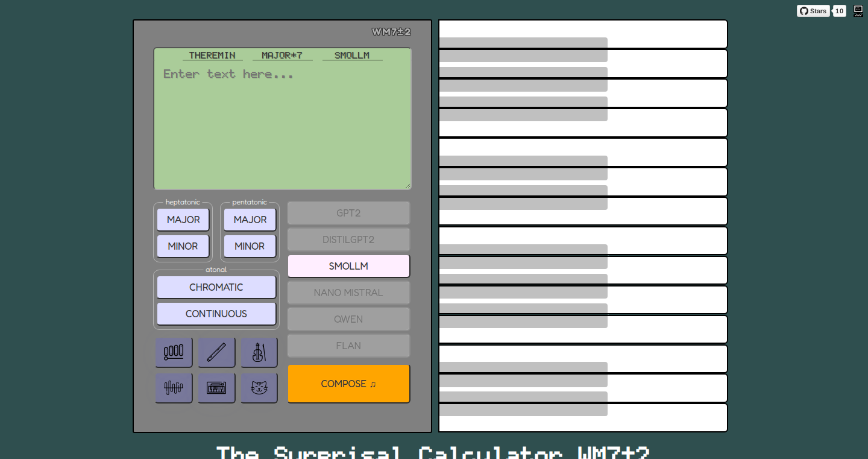Click the pixel computer icon at top right
The height and width of the screenshot is (459, 868).
click(858, 11)
